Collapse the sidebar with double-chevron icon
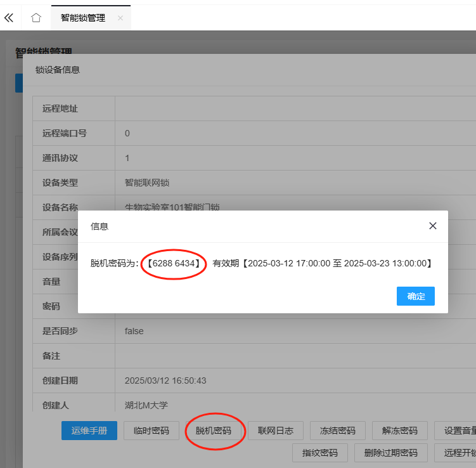Screen dimensions: 476x468 (9, 18)
